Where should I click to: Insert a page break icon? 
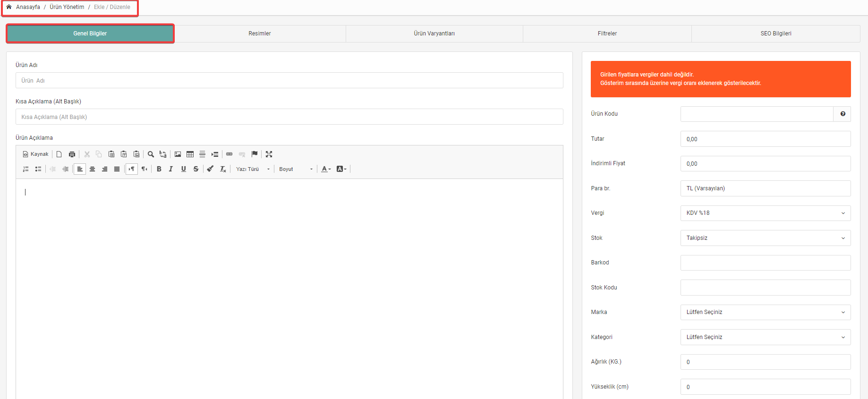tap(215, 154)
